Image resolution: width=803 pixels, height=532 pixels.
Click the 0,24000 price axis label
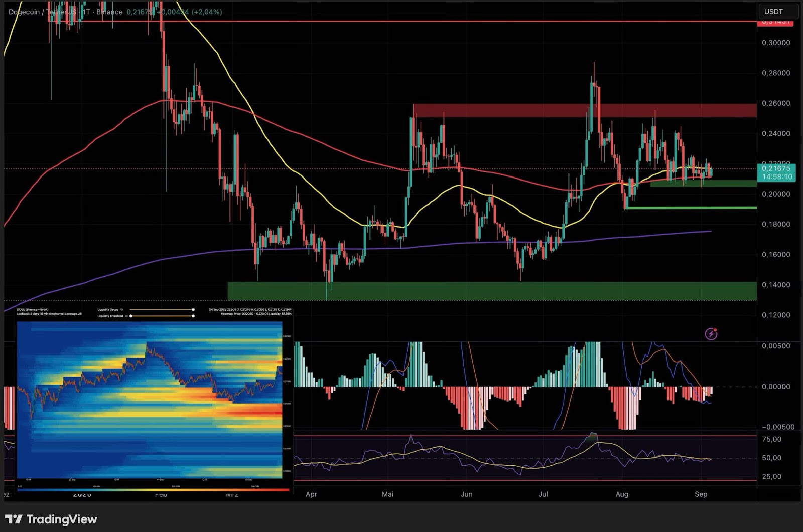pos(776,133)
